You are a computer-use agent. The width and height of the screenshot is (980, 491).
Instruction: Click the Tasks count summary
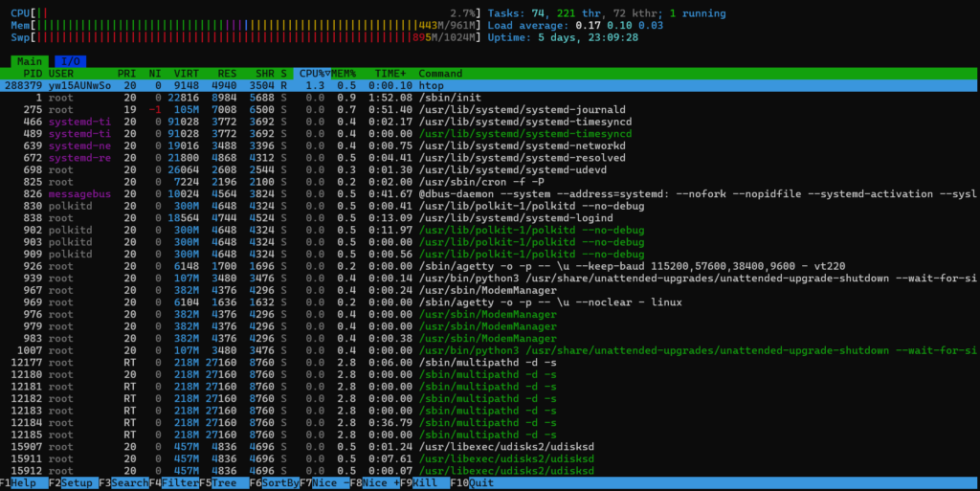tap(606, 13)
